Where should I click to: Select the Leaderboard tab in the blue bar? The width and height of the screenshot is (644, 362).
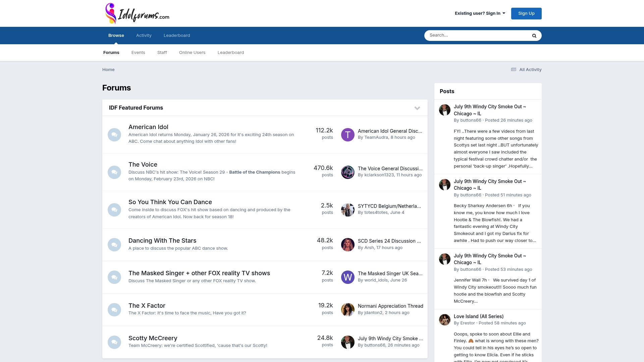177,36
